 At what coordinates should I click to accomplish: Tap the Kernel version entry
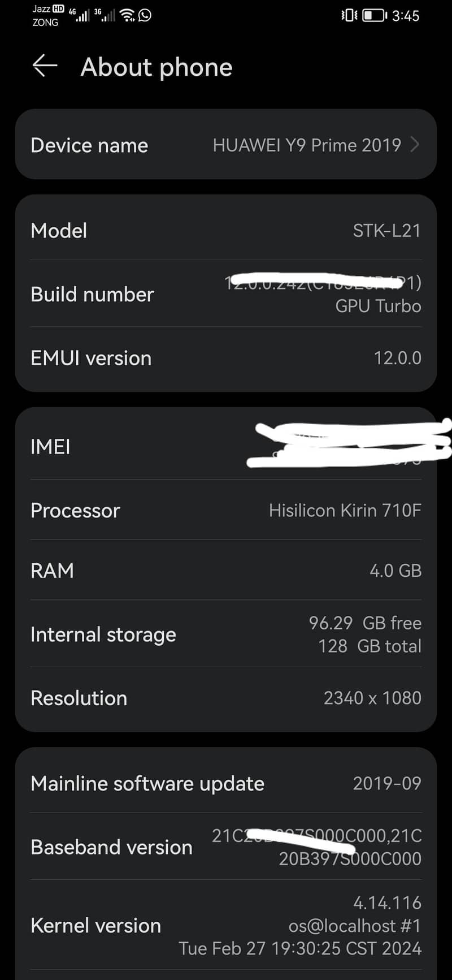point(226,925)
